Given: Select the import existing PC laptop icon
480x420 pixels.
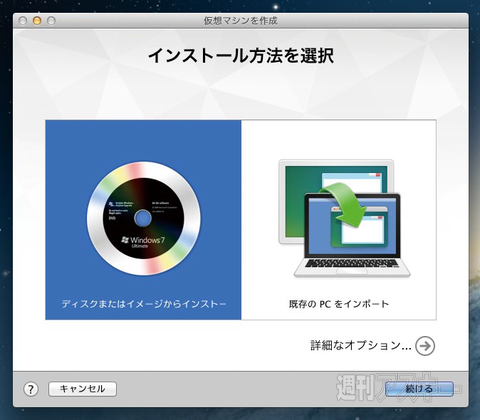Looking at the screenshot, I should pos(344,218).
